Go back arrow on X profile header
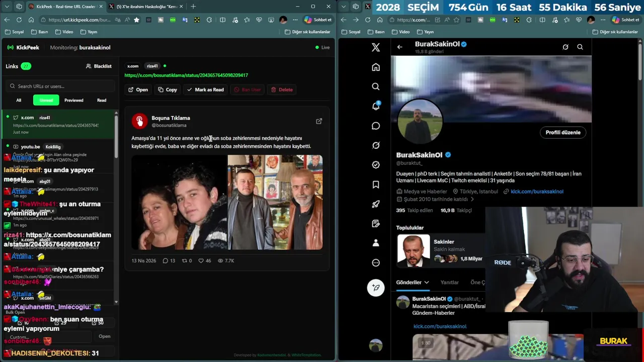The width and height of the screenshot is (644, 362). click(399, 47)
